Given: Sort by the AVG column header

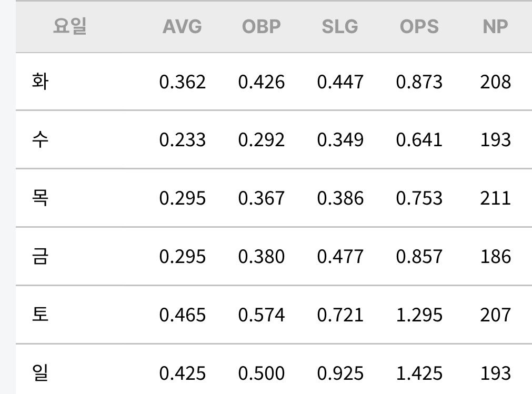Looking at the screenshot, I should click(182, 26).
